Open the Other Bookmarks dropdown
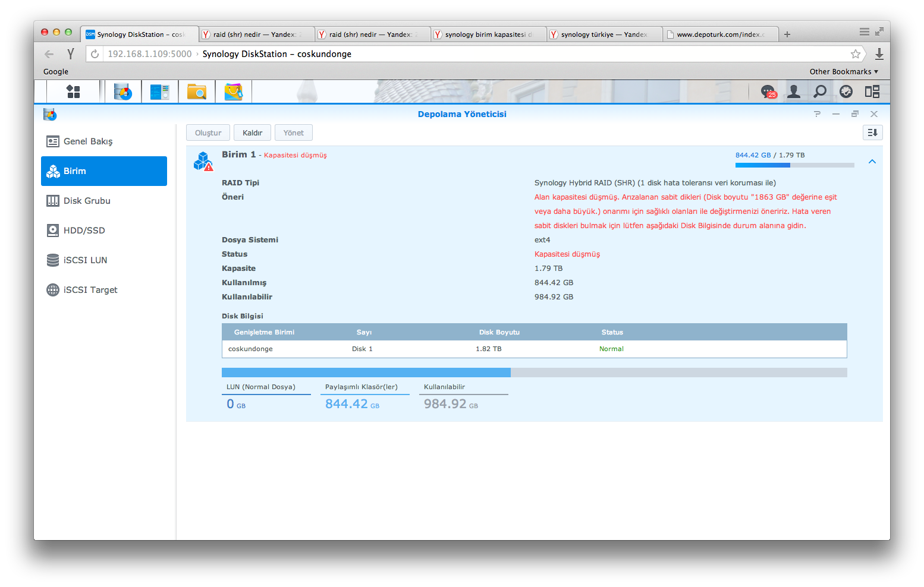Viewport: 924px width, 587px height. point(843,72)
